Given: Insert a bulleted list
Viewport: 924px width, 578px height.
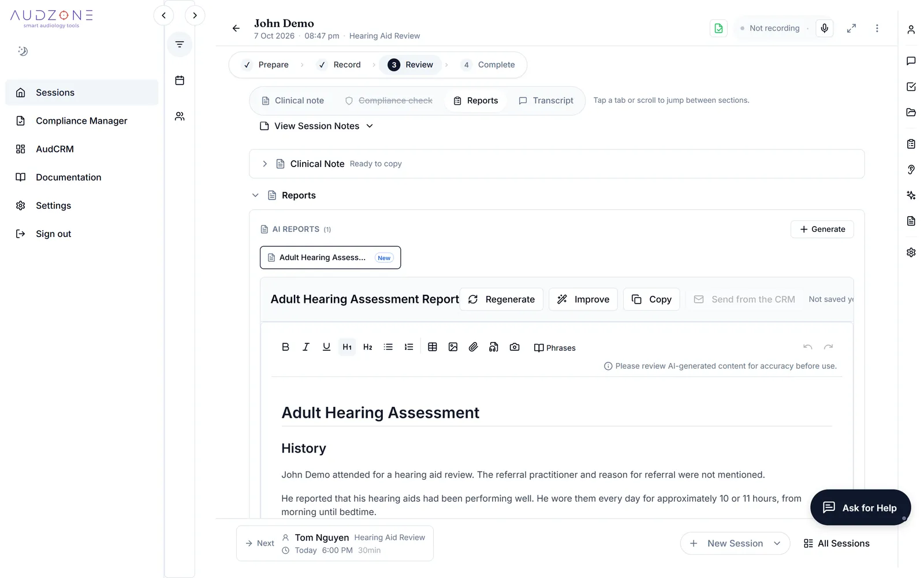Looking at the screenshot, I should pyautogui.click(x=388, y=347).
